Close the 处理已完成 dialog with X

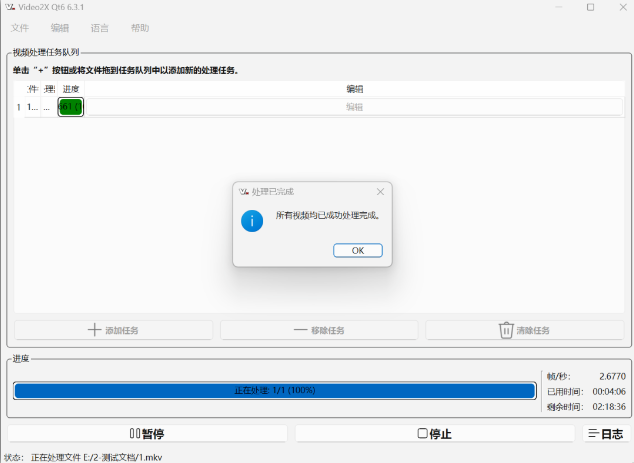(x=380, y=191)
